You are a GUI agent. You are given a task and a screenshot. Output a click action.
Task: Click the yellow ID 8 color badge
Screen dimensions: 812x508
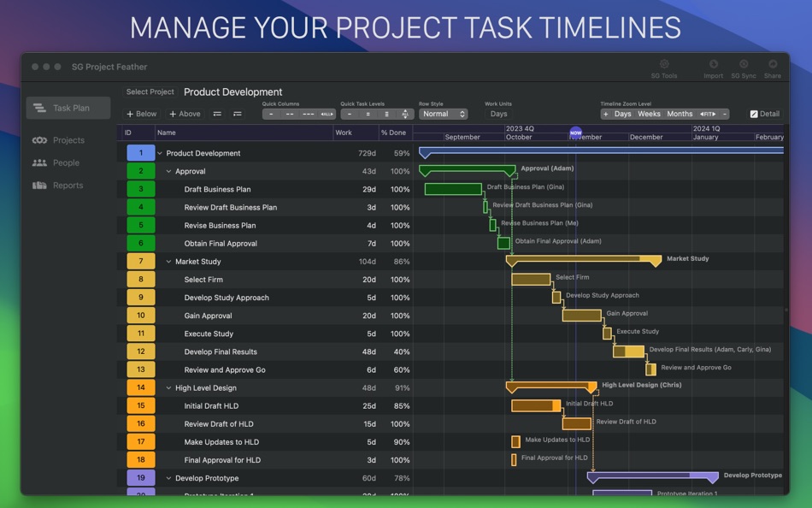click(x=141, y=280)
